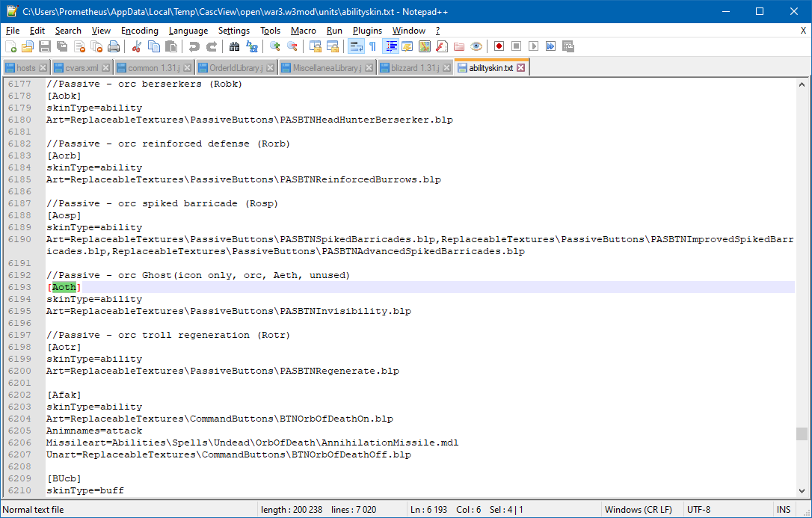
Task: Click the vertical scrollbar thumb
Action: point(802,434)
